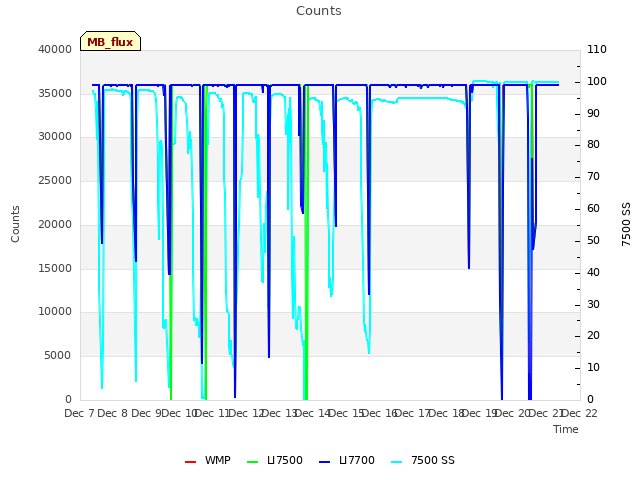640x480 pixels.
Task: Click the 10 right-axis tick label
Action: click(593, 368)
